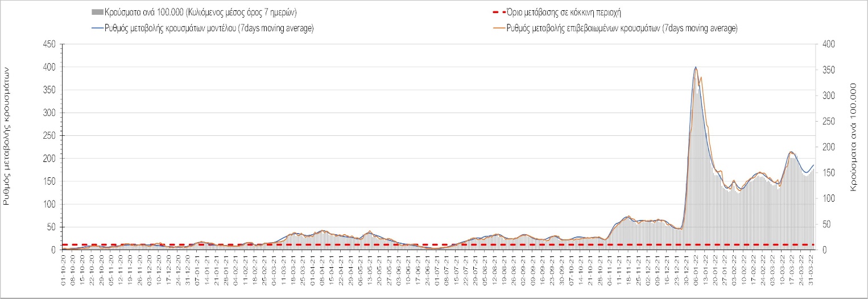Click the highest peak of the blue line
Image resolution: width=868 pixels, height=299 pixels.
696,67
